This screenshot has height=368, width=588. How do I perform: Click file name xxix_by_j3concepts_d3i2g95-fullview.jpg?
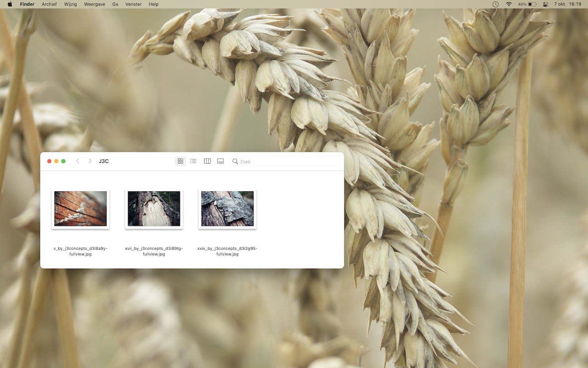227,251
